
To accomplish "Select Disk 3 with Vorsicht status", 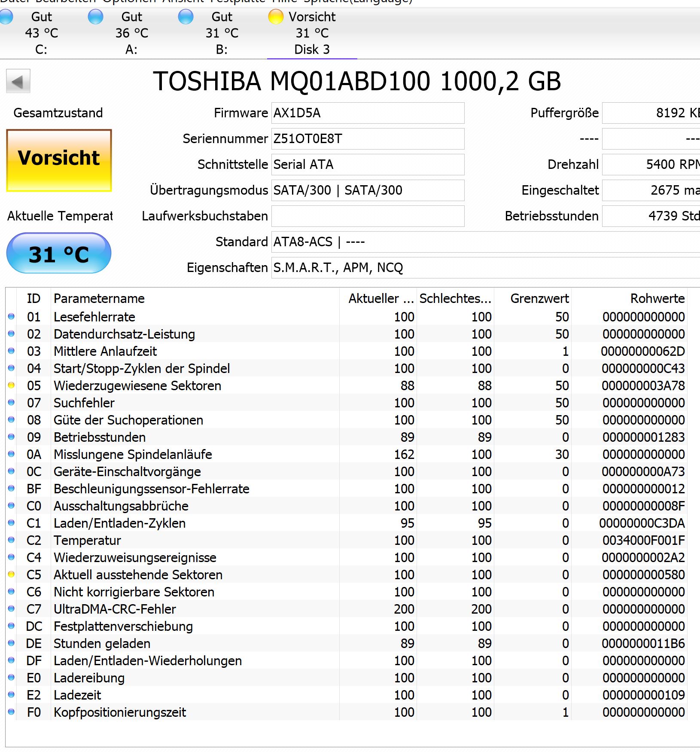I will tap(312, 33).
